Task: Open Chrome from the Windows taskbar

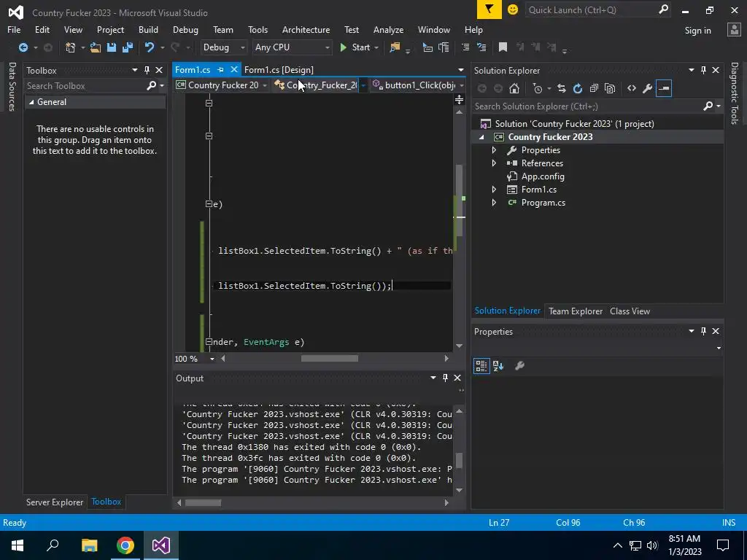Action: (125, 545)
